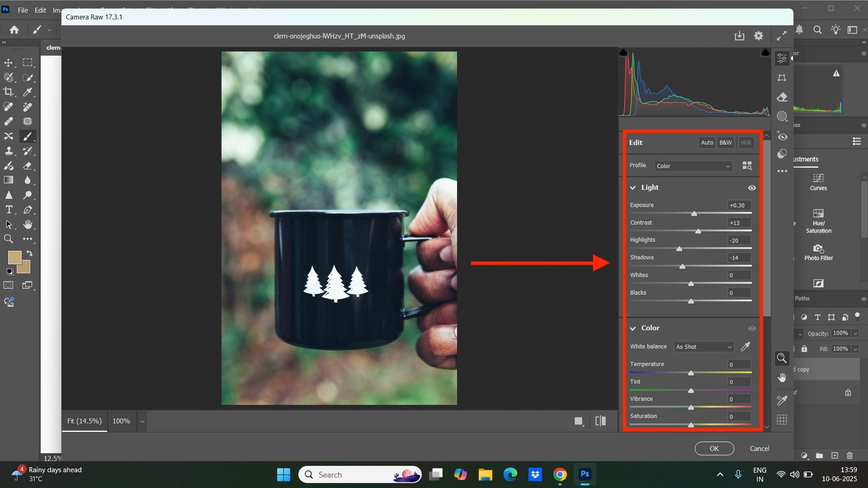Collapse the Light section chevron
868x488 pixels.
[x=633, y=188]
